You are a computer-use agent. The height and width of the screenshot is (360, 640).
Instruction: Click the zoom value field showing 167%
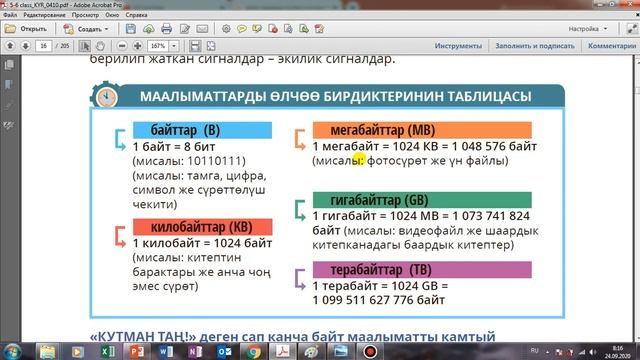coord(158,46)
